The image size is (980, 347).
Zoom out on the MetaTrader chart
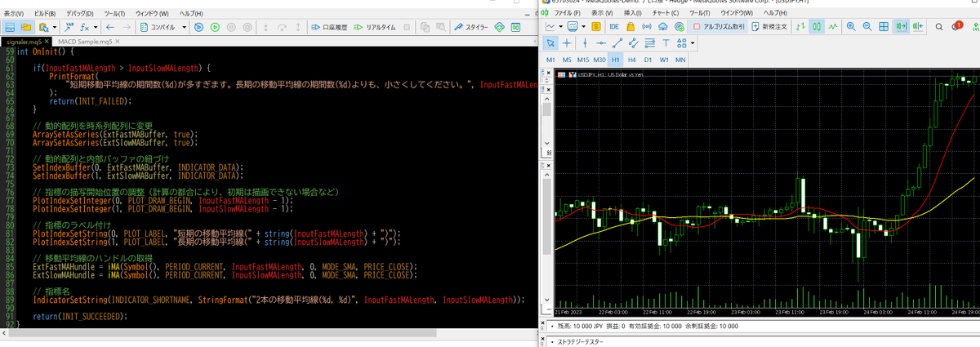coord(867,27)
